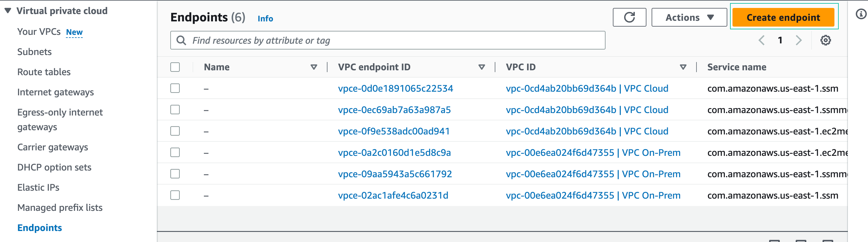The width and height of the screenshot is (868, 242).
Task: Sort by VPC endpoint ID column arrow
Action: [482, 67]
